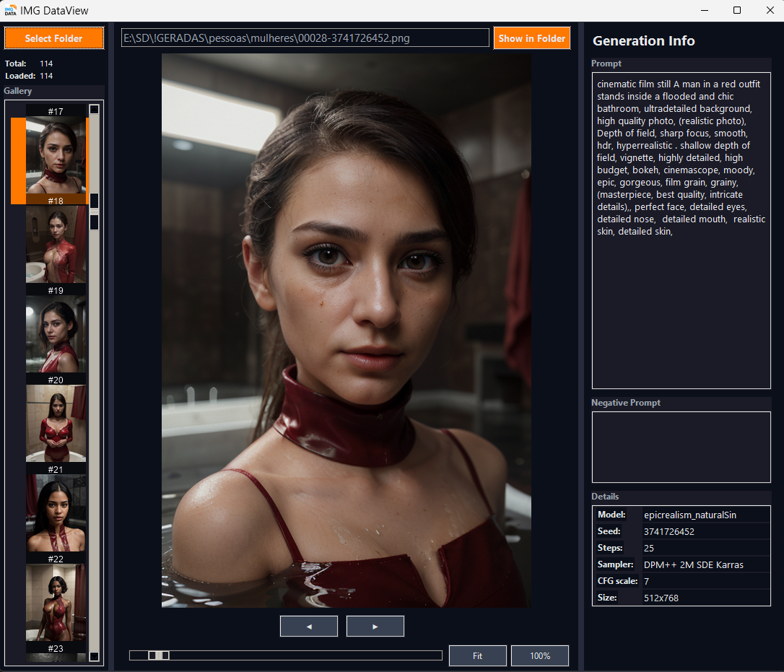Click the Seed value 3741726452
Screen dimensions: 784x672
(x=668, y=531)
